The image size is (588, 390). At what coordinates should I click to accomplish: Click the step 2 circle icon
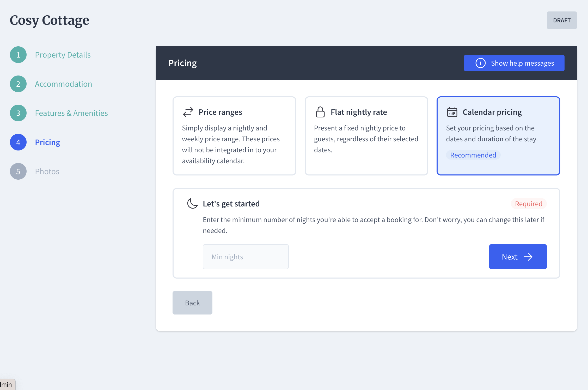(x=18, y=84)
